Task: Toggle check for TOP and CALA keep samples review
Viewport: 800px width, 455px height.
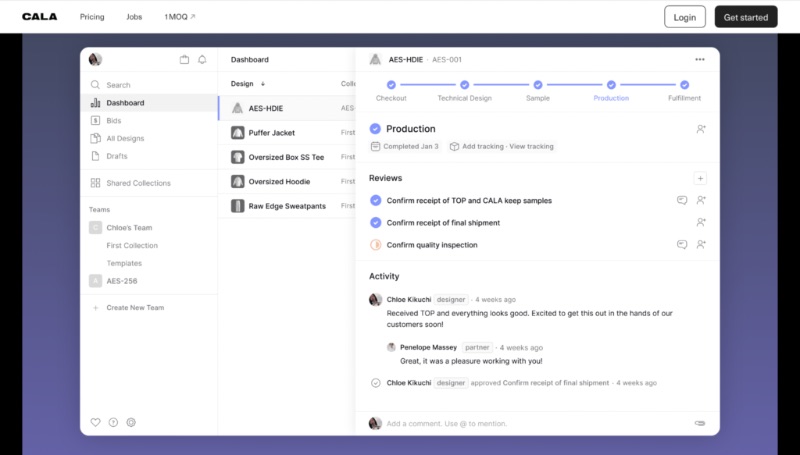Action: [376, 200]
